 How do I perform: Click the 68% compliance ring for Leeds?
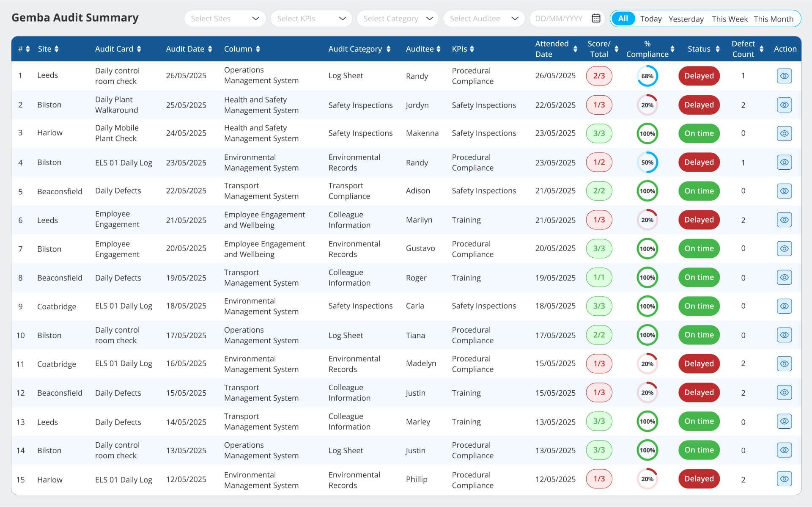coord(647,76)
